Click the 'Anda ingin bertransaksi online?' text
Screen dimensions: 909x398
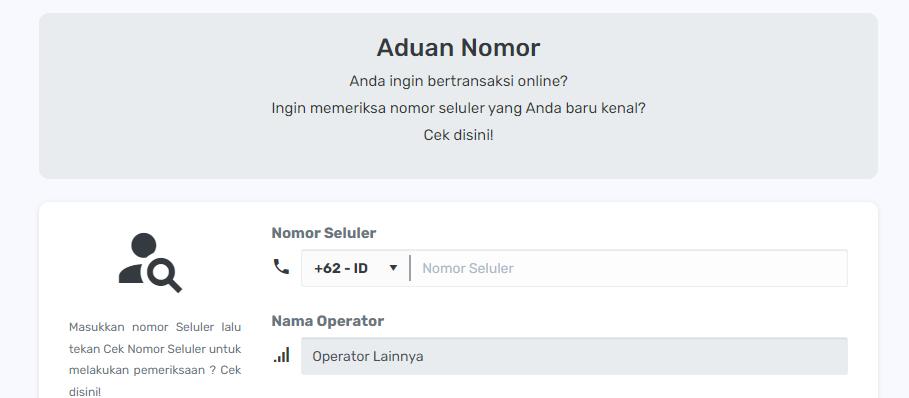pos(458,81)
